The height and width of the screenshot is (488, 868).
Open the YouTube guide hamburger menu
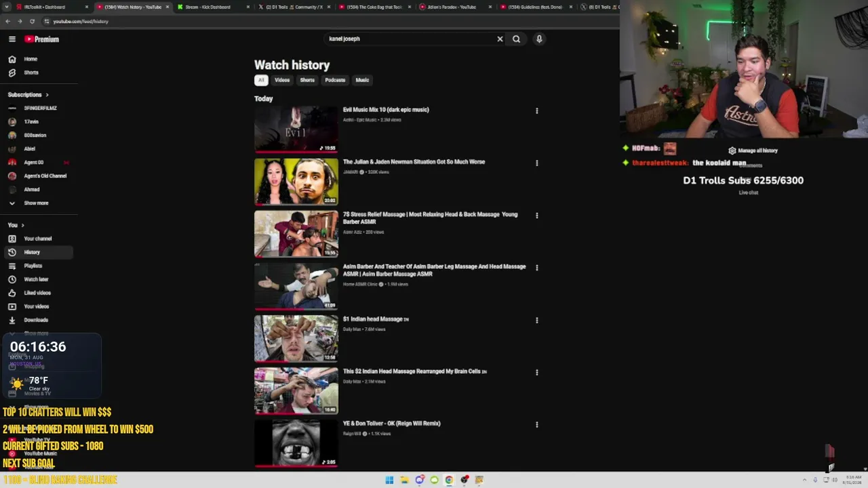(12, 39)
